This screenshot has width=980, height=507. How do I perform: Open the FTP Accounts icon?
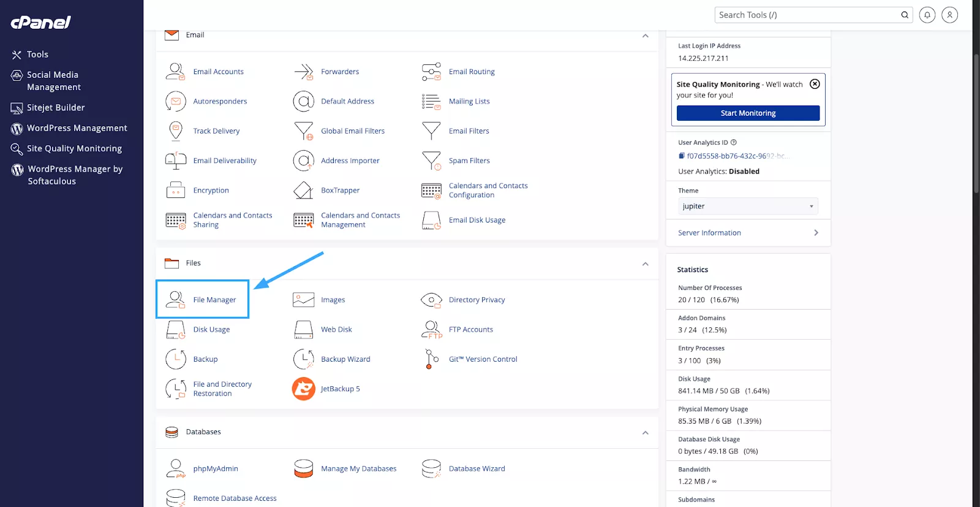pyautogui.click(x=431, y=329)
